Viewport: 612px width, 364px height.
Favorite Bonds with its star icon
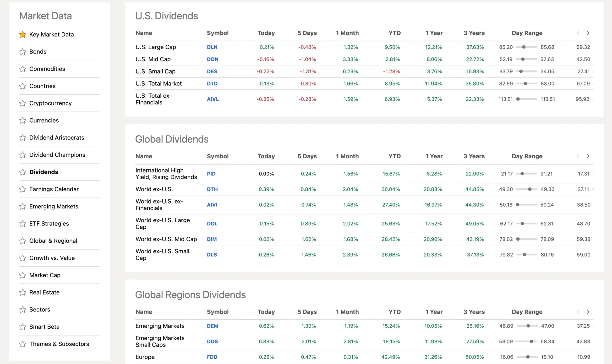[x=22, y=52]
